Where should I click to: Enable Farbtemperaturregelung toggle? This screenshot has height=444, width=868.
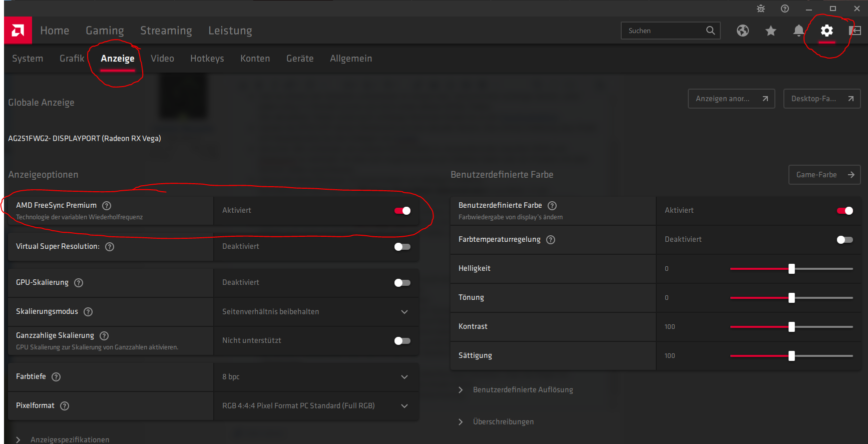point(845,240)
